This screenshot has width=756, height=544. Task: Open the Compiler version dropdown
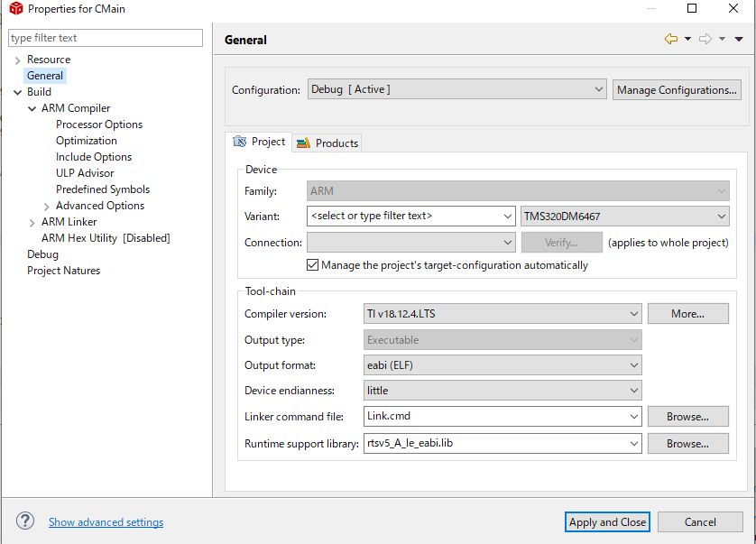click(x=502, y=314)
